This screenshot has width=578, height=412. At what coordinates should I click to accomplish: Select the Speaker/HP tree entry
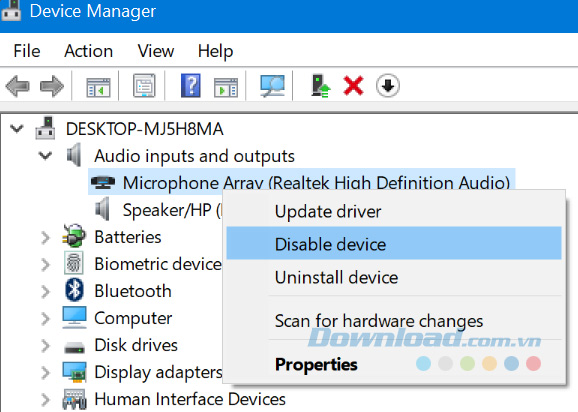172,210
